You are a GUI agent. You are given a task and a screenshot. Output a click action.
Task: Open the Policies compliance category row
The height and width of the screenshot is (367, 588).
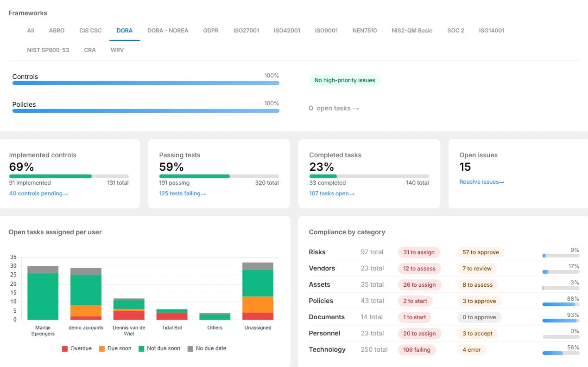444,301
